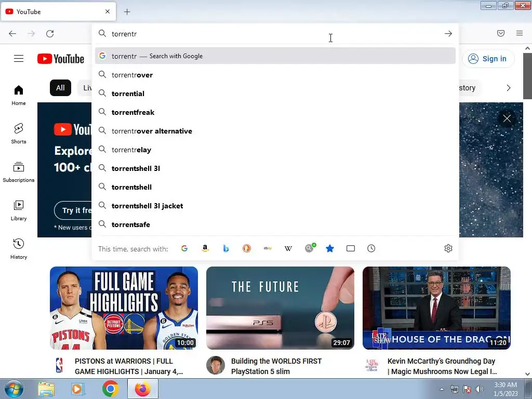
Task: Open Google Chrome from the taskbar
Action: click(110, 389)
